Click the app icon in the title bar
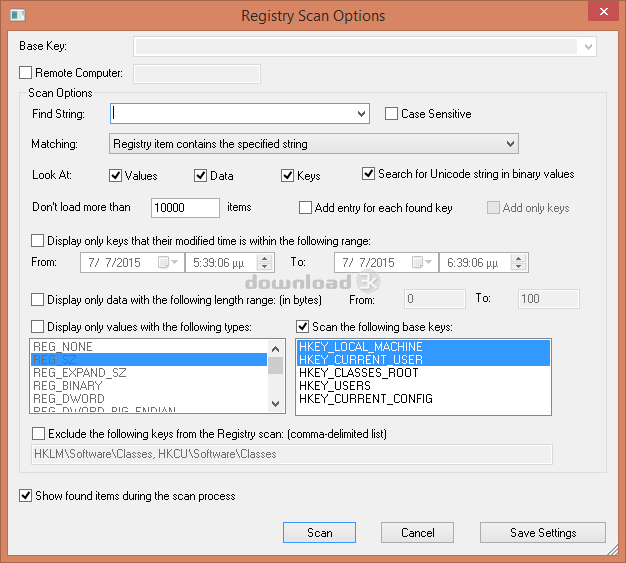Screen dimensions: 626x563 pyautogui.click(x=14, y=15)
